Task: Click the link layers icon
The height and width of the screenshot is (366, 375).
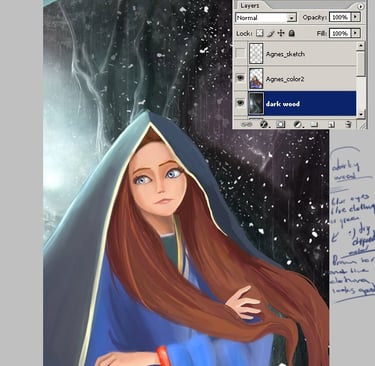Action: (x=246, y=124)
